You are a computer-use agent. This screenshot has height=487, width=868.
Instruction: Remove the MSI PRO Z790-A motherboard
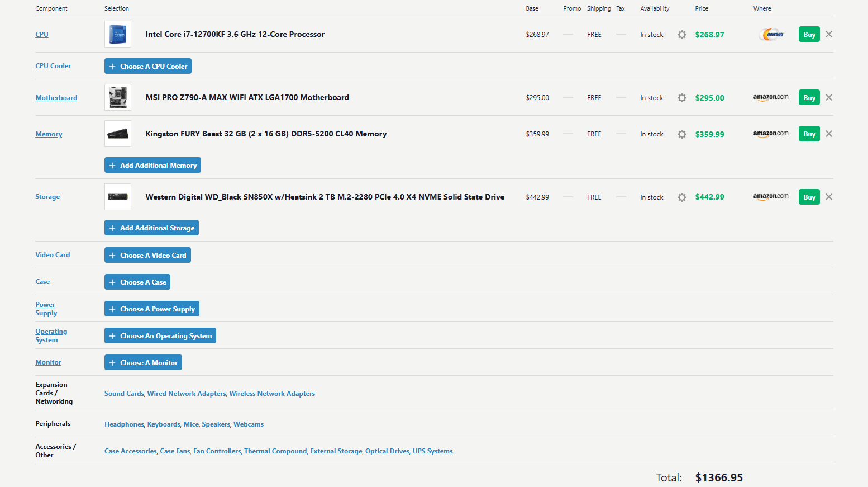[x=829, y=97]
